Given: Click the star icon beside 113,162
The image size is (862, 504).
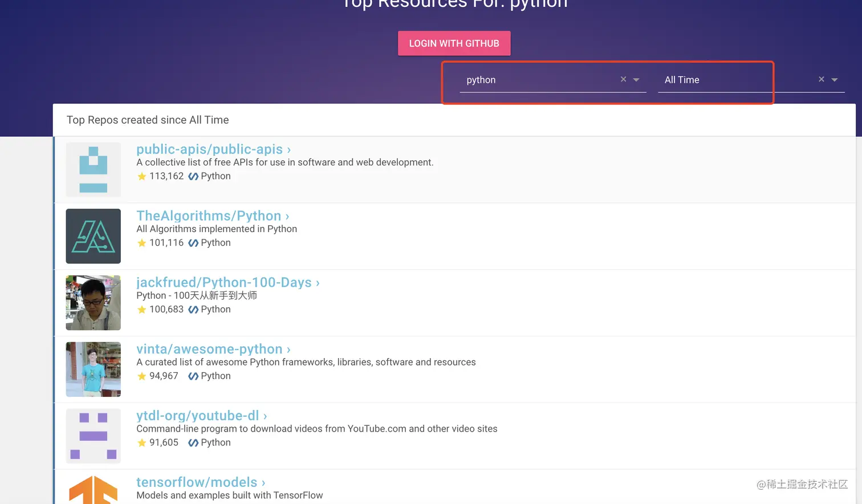Looking at the screenshot, I should pyautogui.click(x=142, y=176).
